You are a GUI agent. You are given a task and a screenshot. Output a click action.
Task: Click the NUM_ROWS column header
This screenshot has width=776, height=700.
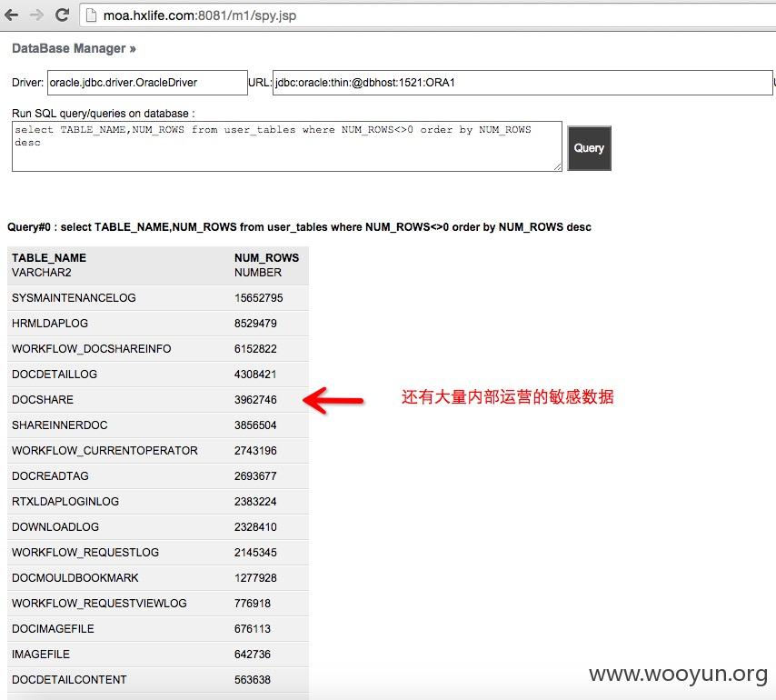pos(267,258)
